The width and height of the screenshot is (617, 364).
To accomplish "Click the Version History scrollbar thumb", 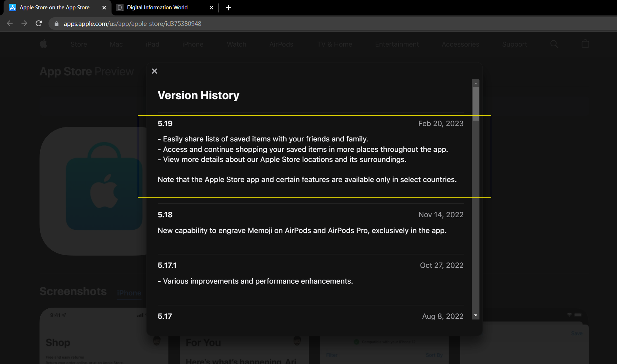I will [476, 104].
